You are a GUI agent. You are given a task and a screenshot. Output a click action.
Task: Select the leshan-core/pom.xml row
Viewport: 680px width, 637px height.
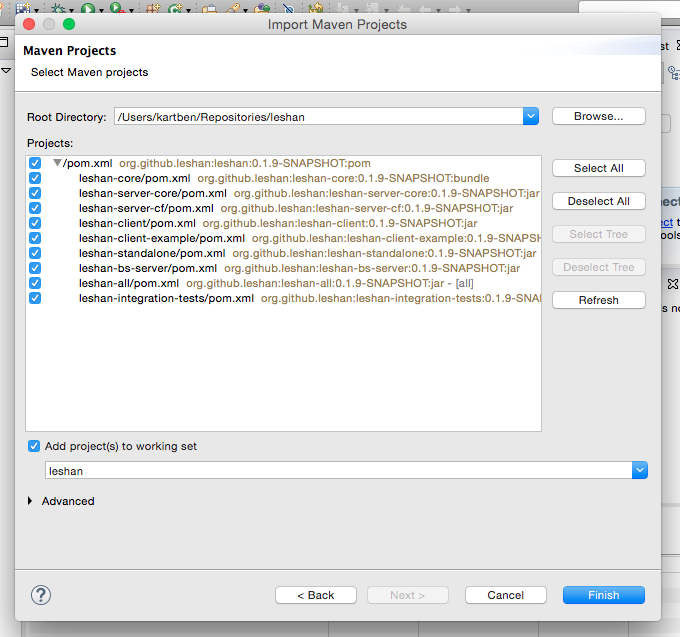pos(284,178)
